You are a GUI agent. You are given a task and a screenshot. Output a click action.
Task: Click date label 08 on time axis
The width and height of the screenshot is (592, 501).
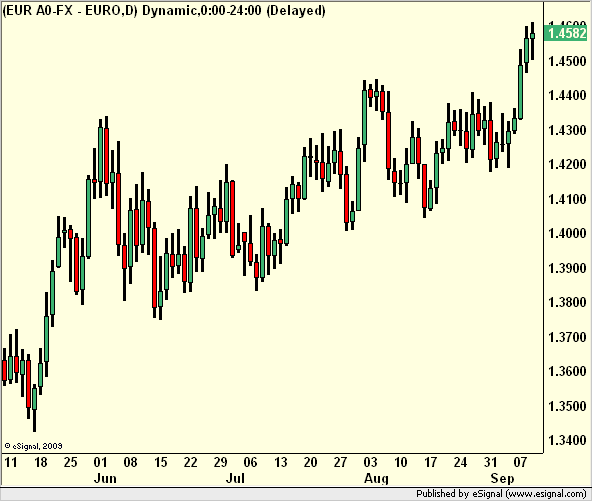tap(130, 462)
